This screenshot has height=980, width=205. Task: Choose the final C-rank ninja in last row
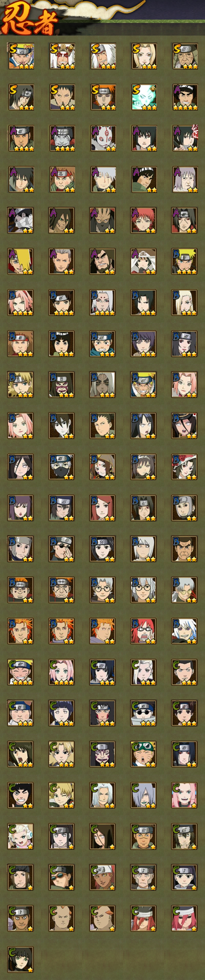point(20,960)
